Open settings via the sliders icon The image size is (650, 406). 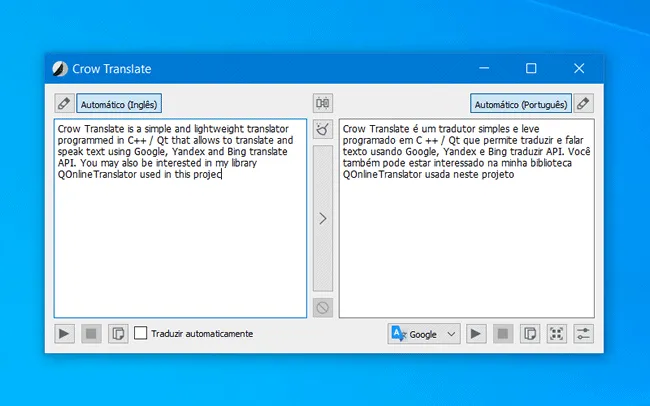[583, 333]
